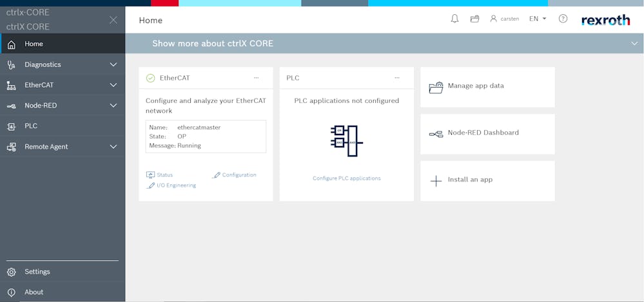Image resolution: width=644 pixels, height=302 pixels.
Task: Open Settings in the sidebar
Action: pos(63,272)
